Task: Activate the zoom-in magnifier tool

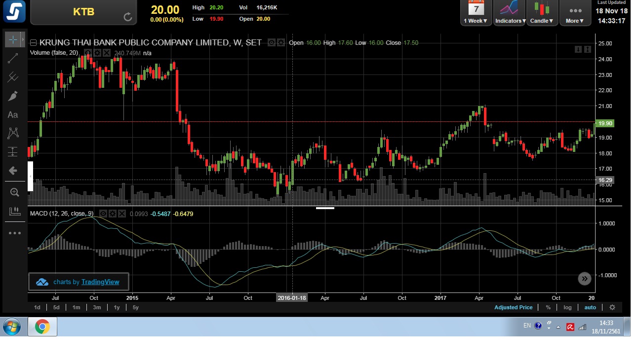Action: (x=14, y=193)
